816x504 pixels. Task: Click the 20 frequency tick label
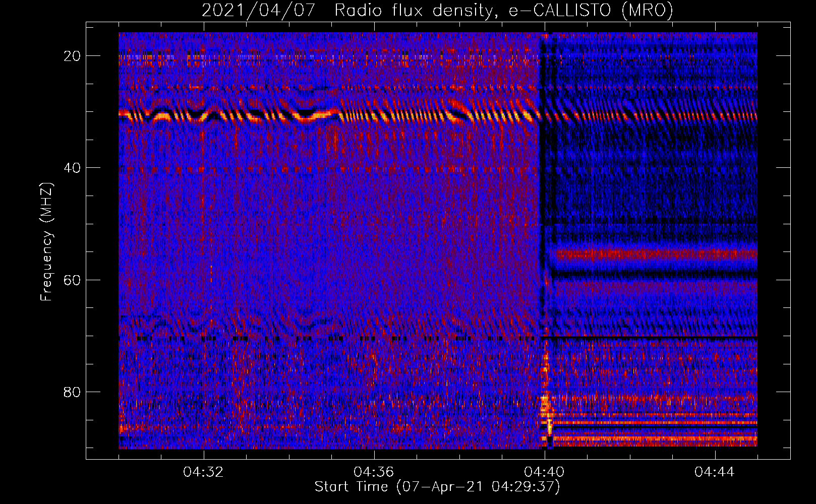[73, 56]
